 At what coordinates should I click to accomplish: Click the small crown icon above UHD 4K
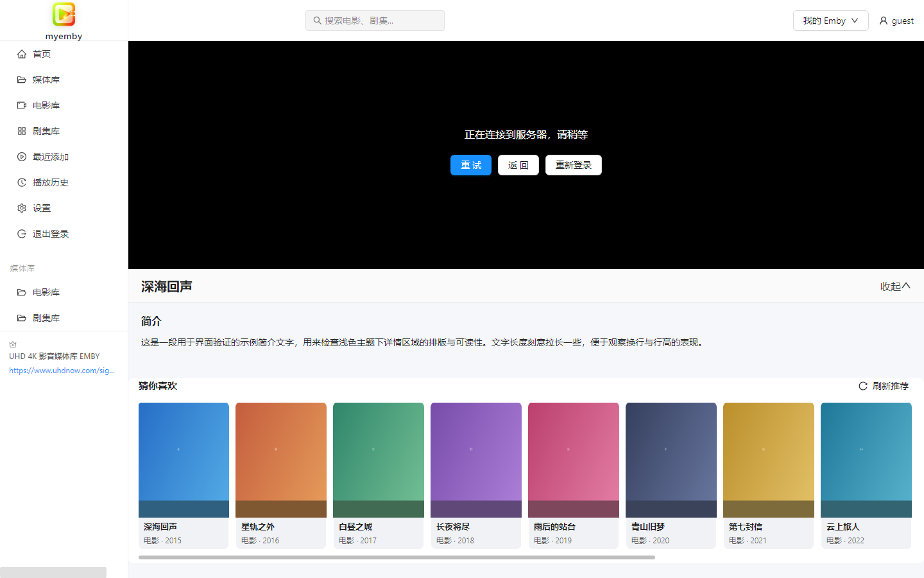click(x=13, y=345)
